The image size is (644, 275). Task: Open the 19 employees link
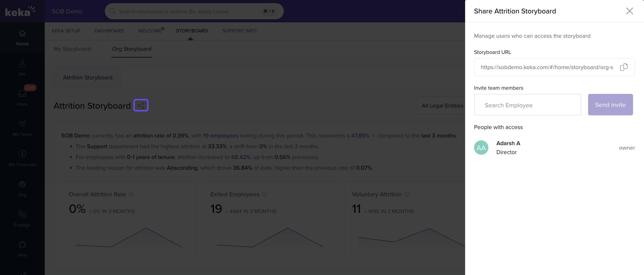[x=220, y=135]
